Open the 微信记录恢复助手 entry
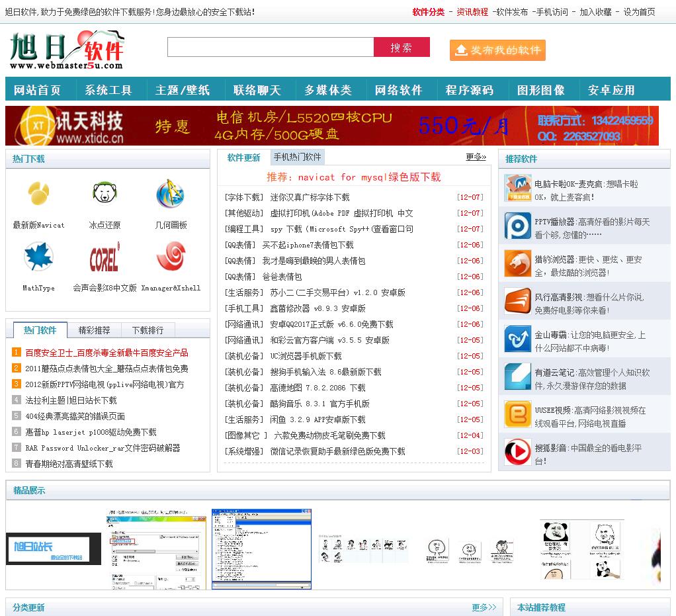Screen dimensions: 676x616 [337, 451]
